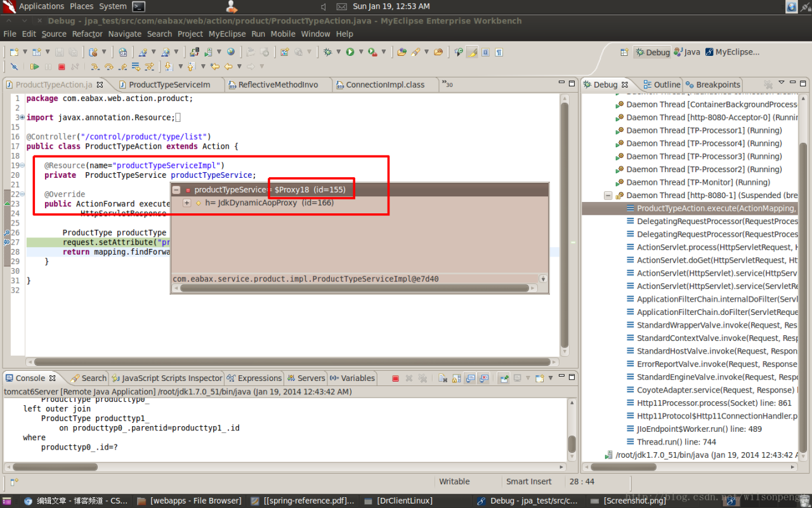The width and height of the screenshot is (812, 508).
Task: Click the Skip All Breakpoints icon
Action: pyautogui.click(x=14, y=67)
